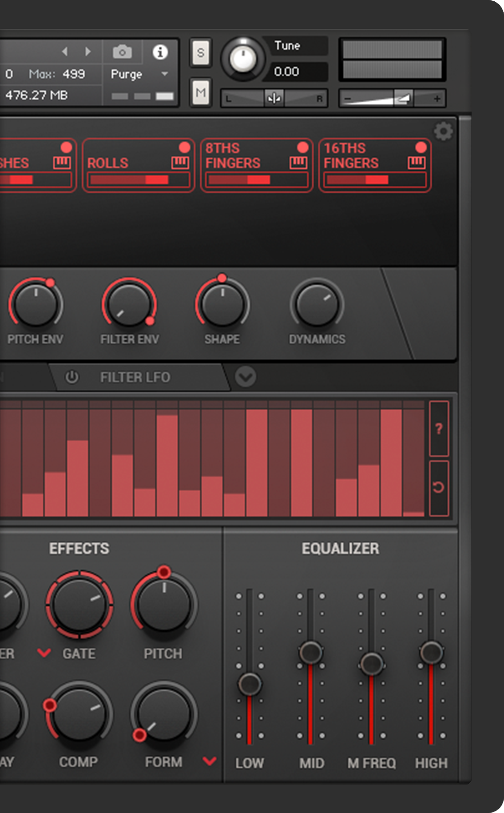Screen dimensions: 504x813
Task: Click the EQUALIZER section heading
Action: 341,548
